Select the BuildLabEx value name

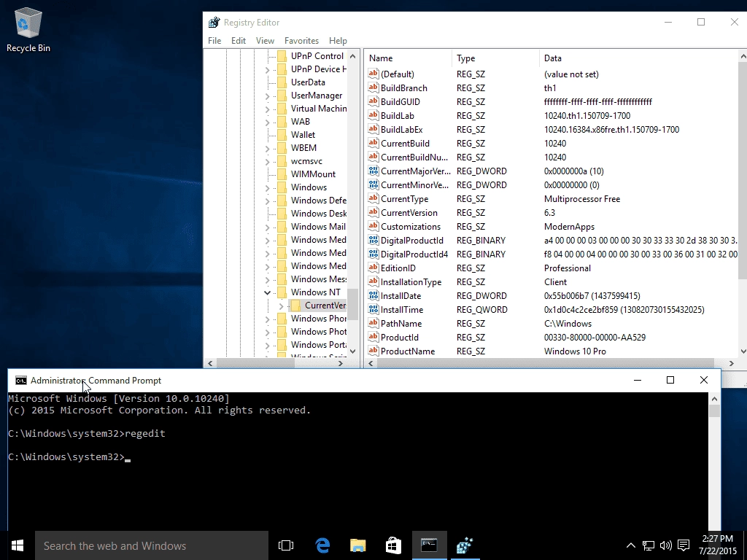click(x=401, y=130)
